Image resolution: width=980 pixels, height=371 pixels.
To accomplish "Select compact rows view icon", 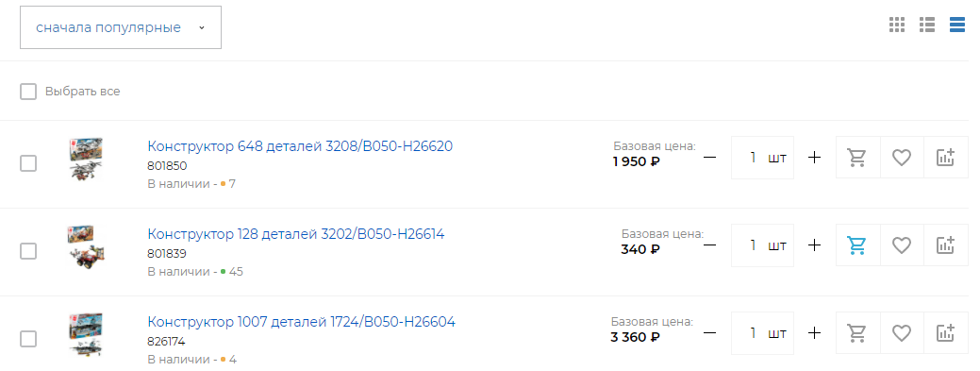I will click(956, 25).
